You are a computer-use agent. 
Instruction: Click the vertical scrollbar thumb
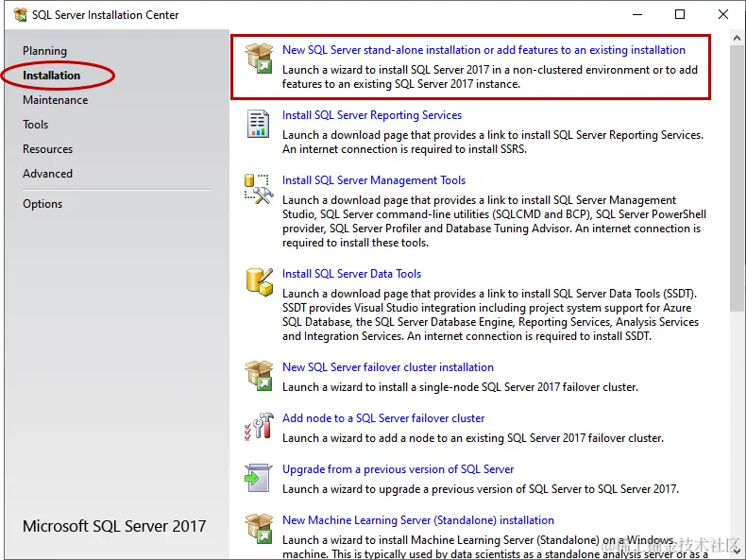pos(737,178)
